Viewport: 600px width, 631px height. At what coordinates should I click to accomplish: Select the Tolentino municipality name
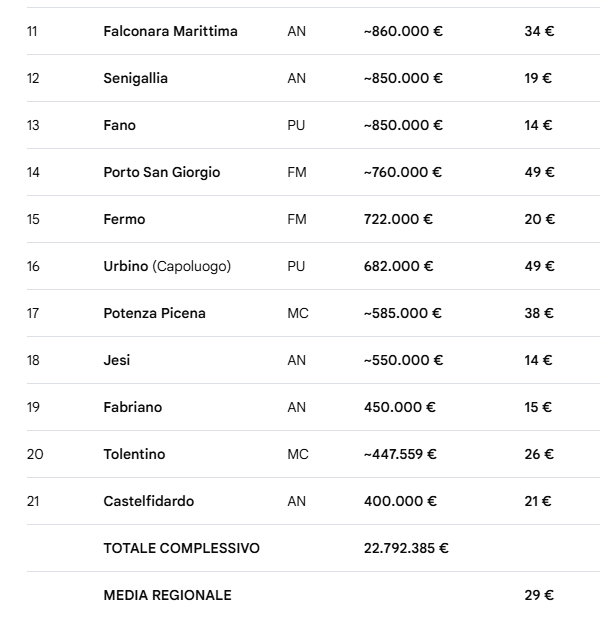[134, 454]
